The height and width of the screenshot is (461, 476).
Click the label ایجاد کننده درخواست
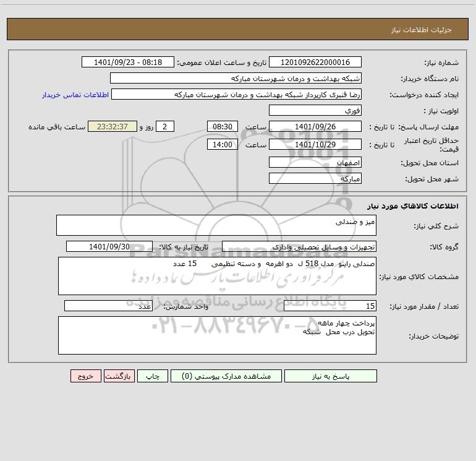[x=424, y=95]
